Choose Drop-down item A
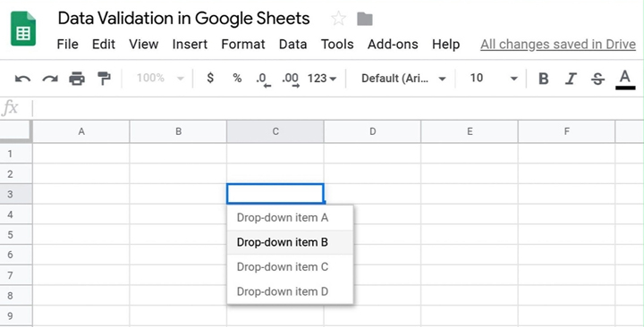The image size is (644, 327). [x=290, y=217]
